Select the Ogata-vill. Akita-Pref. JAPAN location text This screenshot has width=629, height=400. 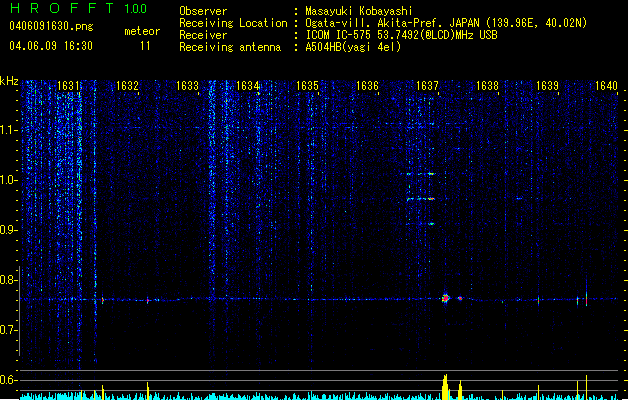pos(446,23)
